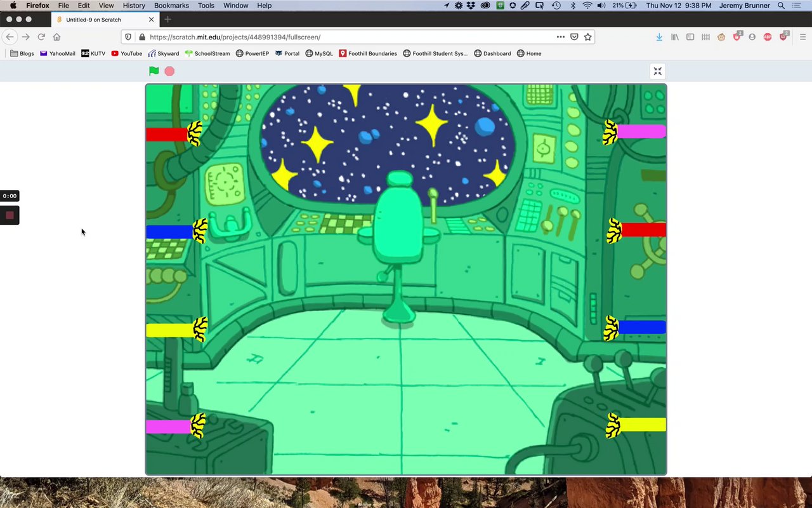
Task: Start the project with the green flag
Action: coord(154,71)
